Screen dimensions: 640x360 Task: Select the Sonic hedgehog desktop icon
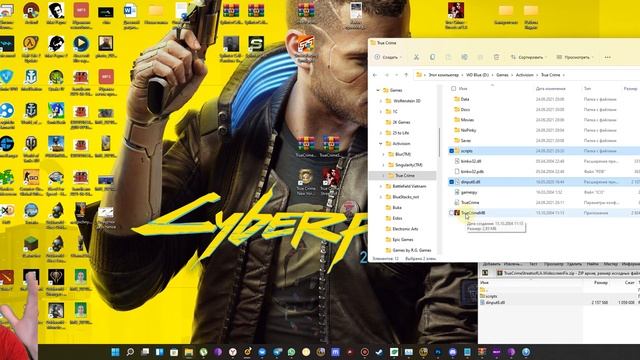tap(56, 110)
